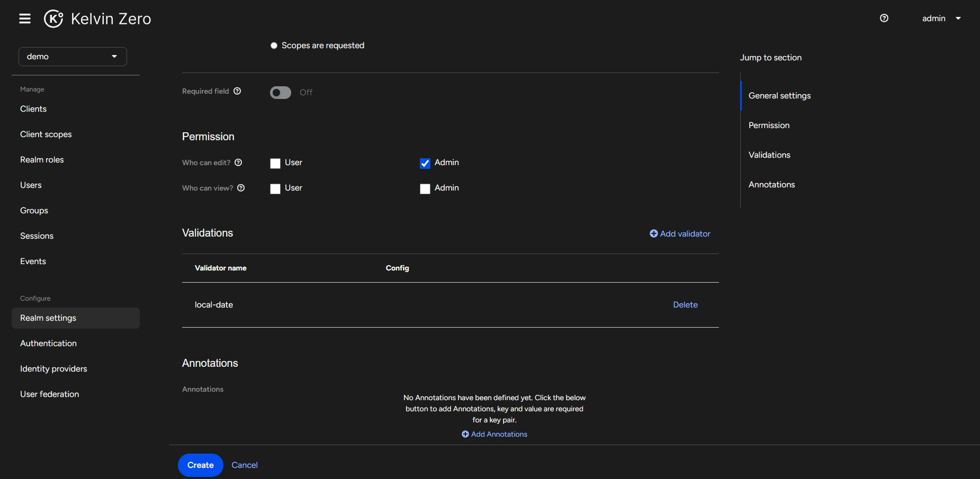Click the Who can edit help icon
The width and height of the screenshot is (980, 479).
239,162
